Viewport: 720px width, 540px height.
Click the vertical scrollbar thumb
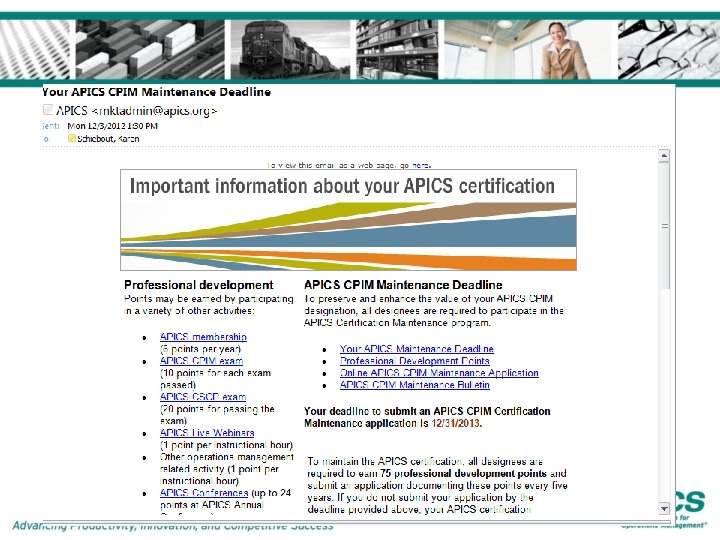click(664, 226)
